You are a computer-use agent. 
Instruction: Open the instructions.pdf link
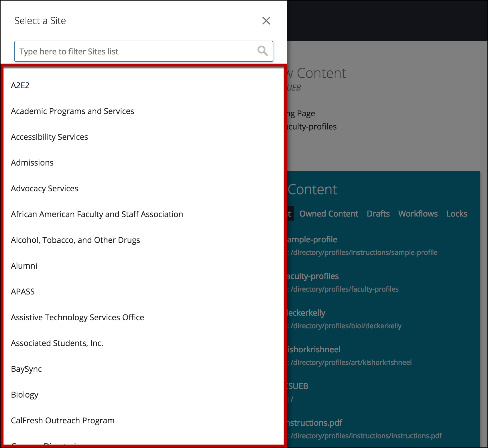tap(315, 423)
